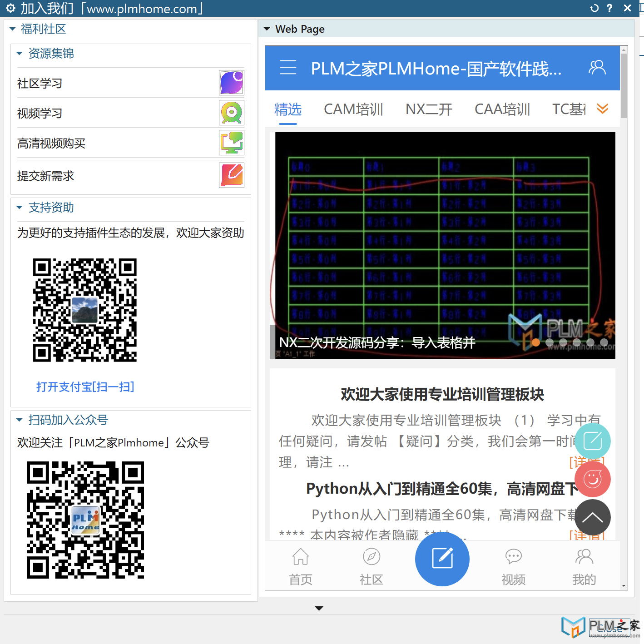Open the settings gear in the title bar
Screen dimensions: 644x644
coord(10,8)
